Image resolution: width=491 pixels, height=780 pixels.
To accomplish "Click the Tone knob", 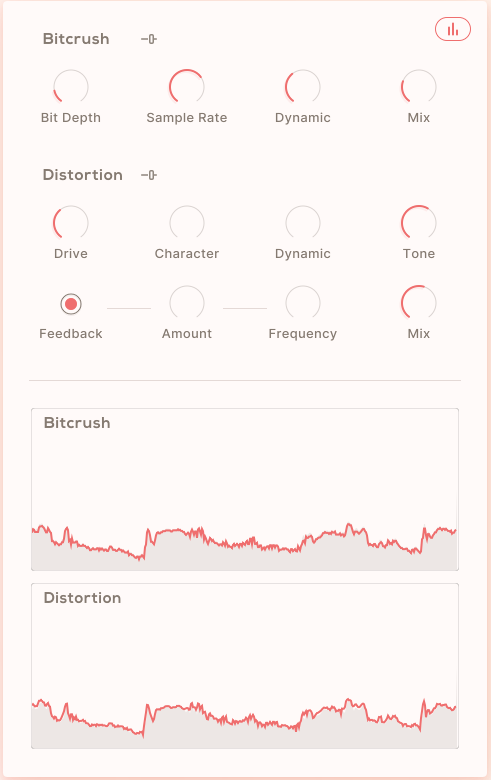I will (x=418, y=223).
